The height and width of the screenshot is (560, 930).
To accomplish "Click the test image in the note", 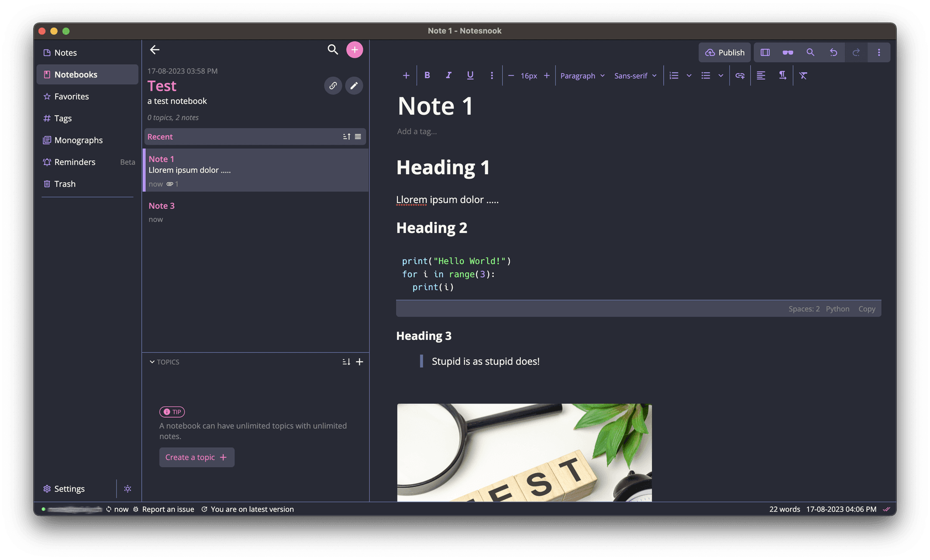I will point(524,453).
